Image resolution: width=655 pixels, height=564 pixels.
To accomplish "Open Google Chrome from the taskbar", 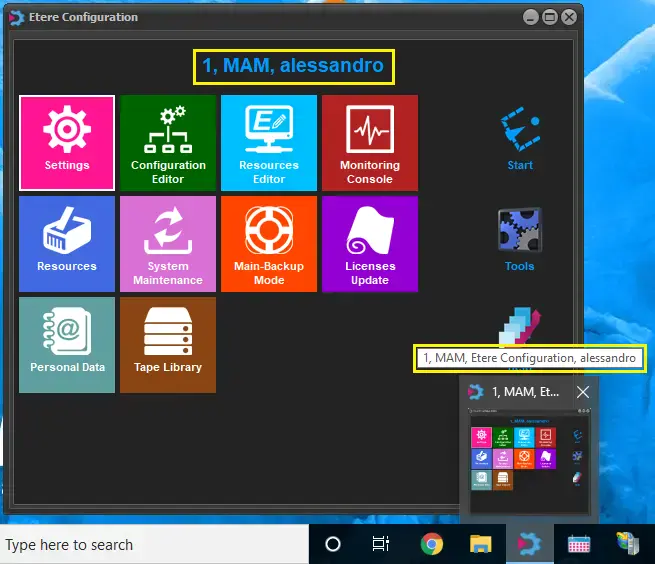I will [x=432, y=545].
